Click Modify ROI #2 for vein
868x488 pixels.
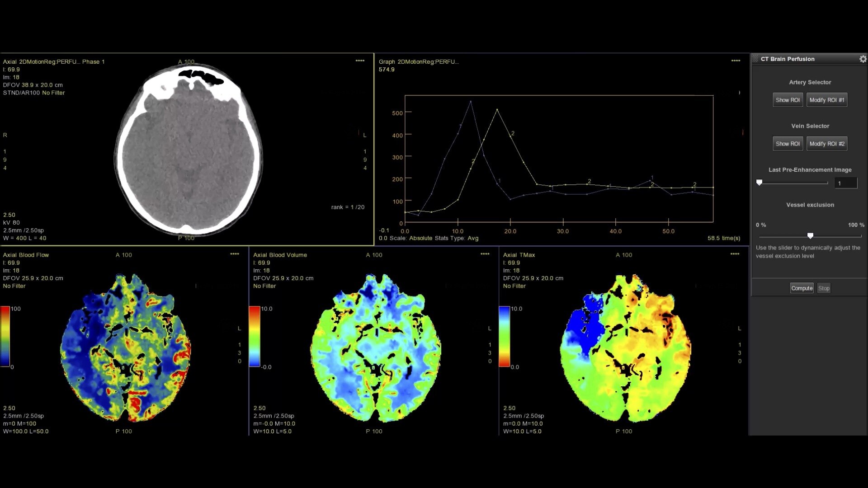[x=826, y=144]
